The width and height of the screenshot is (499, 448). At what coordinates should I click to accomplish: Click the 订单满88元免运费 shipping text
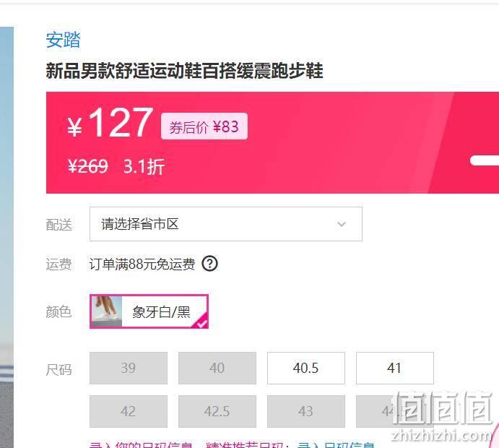click(x=142, y=264)
